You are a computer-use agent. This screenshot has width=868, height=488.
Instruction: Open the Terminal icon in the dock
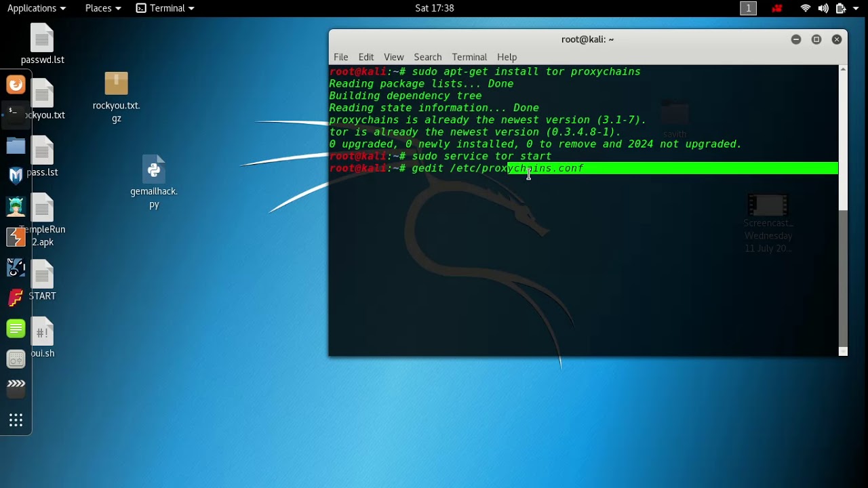click(x=16, y=114)
